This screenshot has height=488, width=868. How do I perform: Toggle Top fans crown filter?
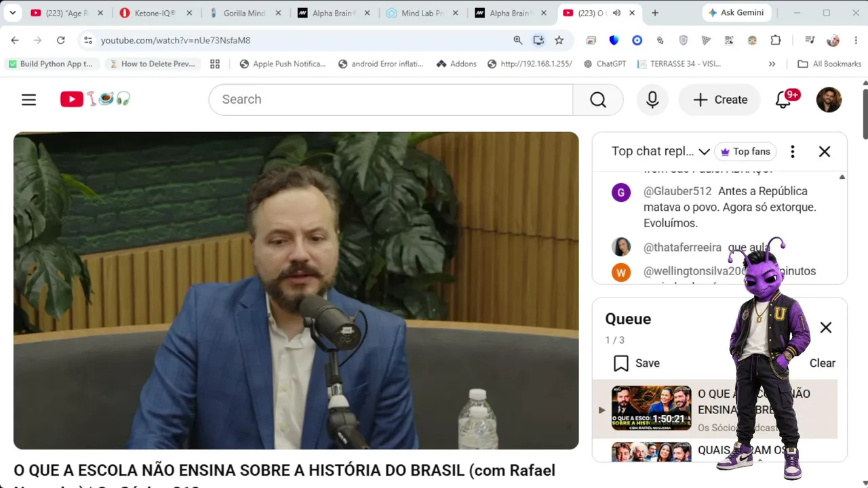tap(745, 152)
